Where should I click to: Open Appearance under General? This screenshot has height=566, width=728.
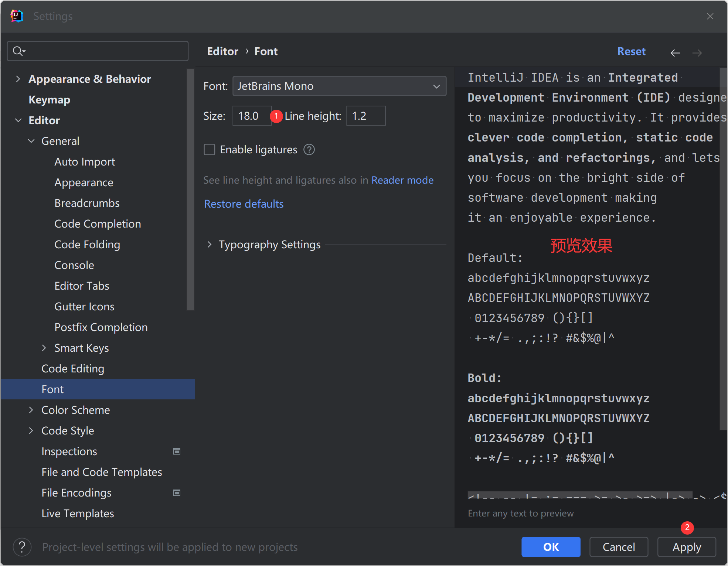click(x=84, y=183)
